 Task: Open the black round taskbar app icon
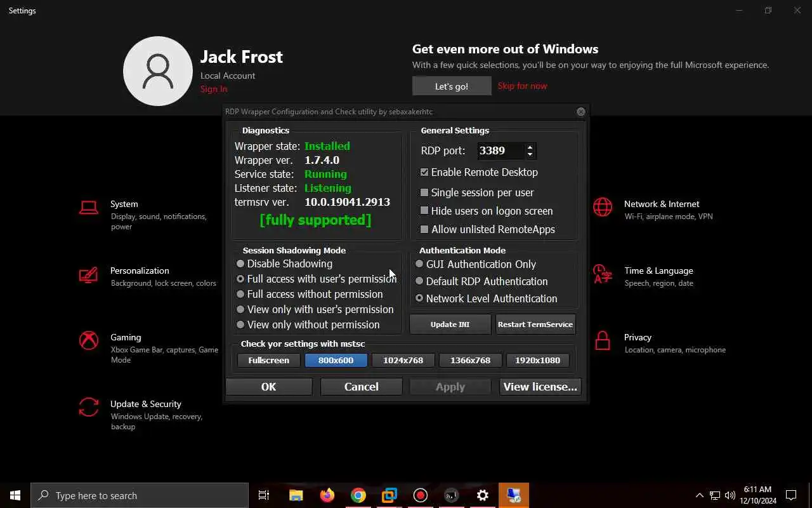click(452, 495)
